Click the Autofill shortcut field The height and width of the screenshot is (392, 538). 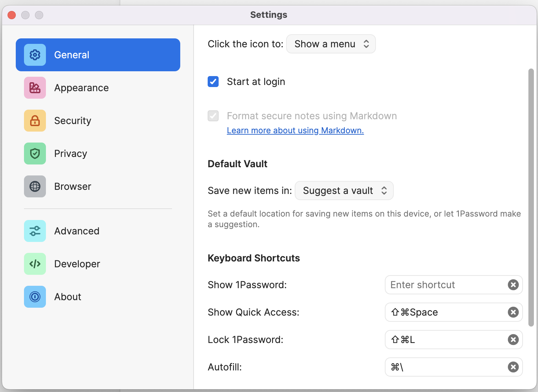(x=445, y=367)
